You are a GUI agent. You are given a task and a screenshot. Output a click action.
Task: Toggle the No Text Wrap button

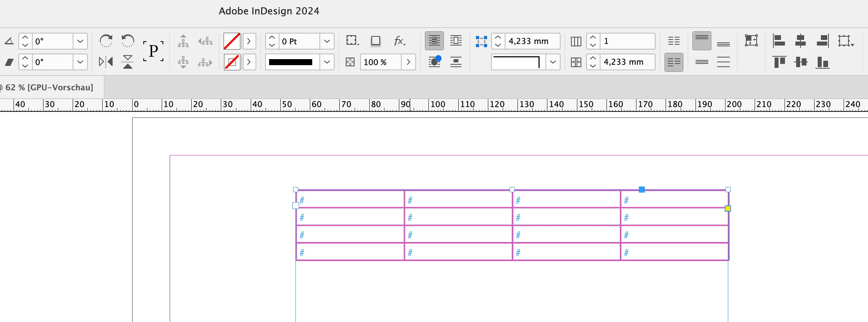tap(434, 41)
